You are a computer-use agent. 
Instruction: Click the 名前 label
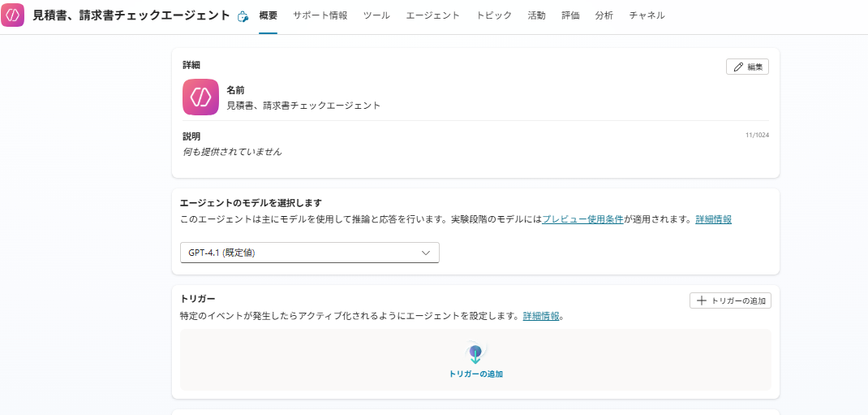point(235,90)
